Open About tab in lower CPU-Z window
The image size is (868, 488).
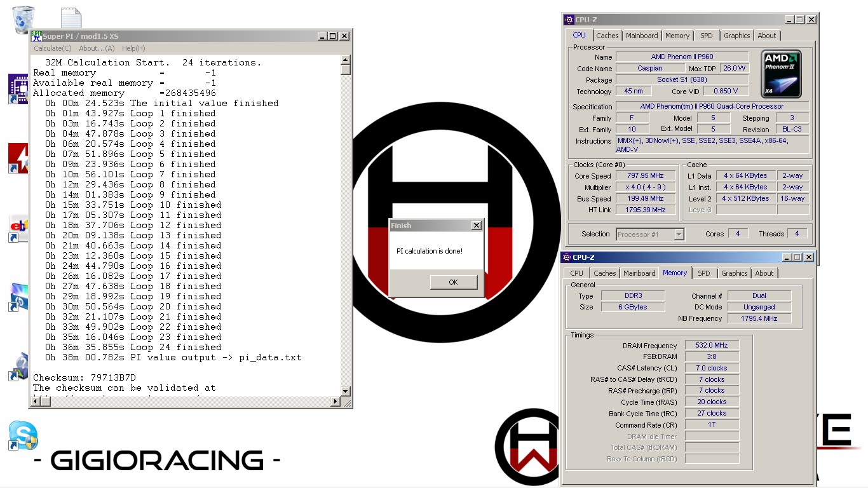click(764, 273)
